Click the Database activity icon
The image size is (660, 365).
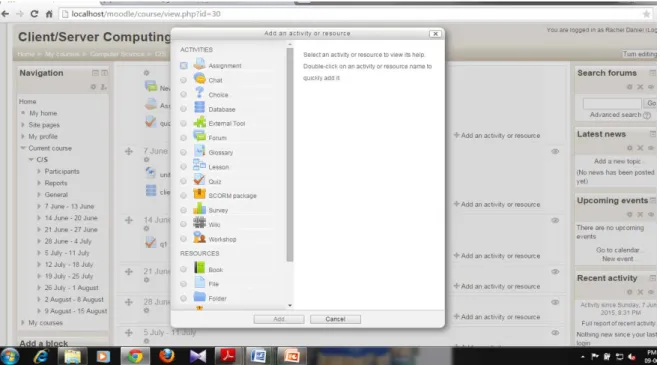tap(199, 108)
